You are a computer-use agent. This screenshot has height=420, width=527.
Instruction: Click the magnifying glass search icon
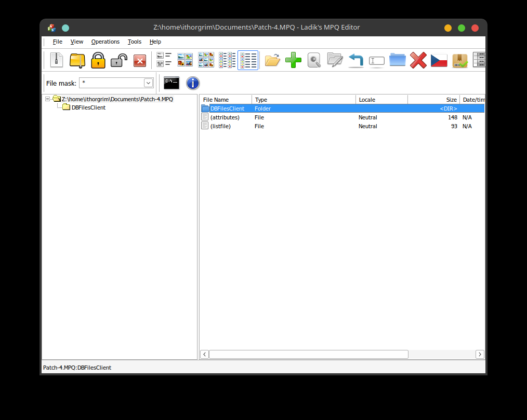pos(314,60)
